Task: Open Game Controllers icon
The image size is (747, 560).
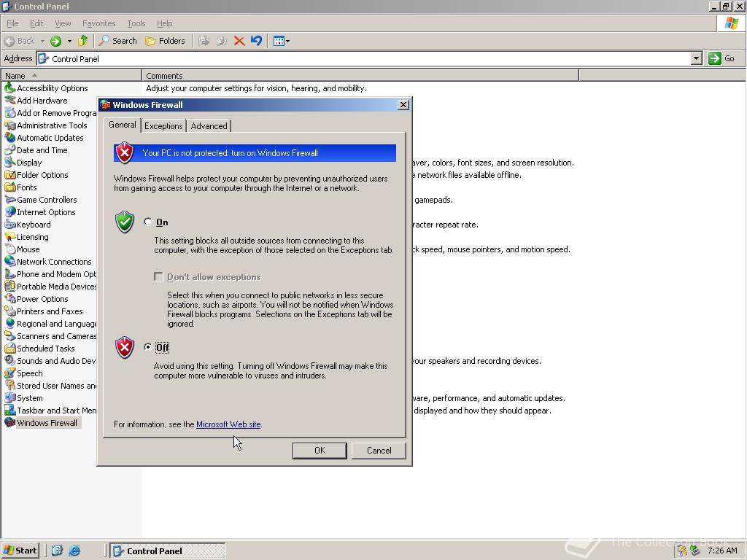Action: pos(10,200)
